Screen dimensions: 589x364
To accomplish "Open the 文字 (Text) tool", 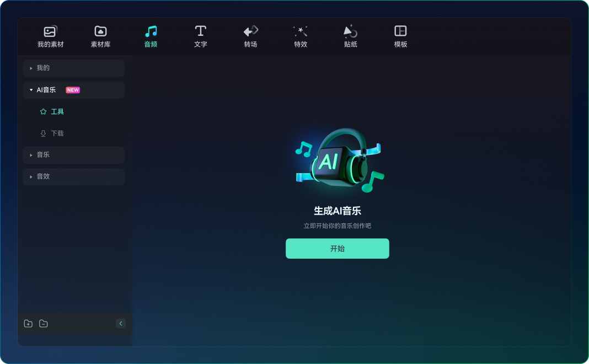I will (200, 36).
